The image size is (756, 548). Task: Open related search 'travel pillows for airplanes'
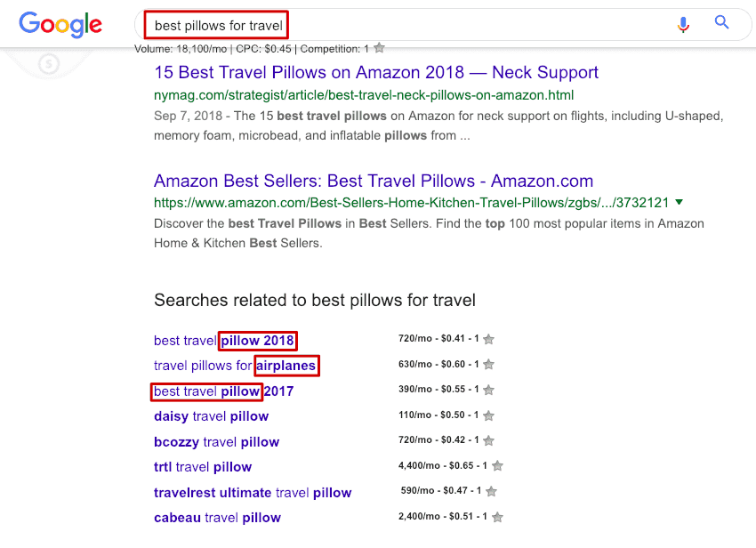pos(235,366)
